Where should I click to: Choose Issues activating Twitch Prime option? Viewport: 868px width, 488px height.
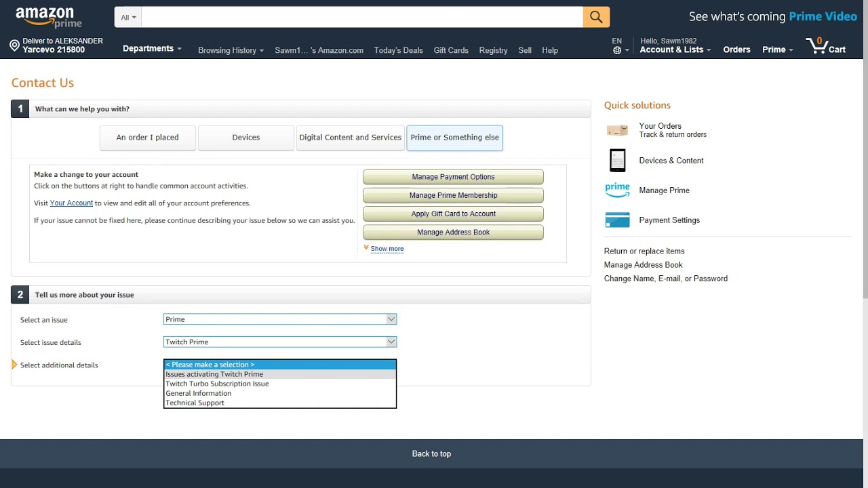[x=280, y=374]
